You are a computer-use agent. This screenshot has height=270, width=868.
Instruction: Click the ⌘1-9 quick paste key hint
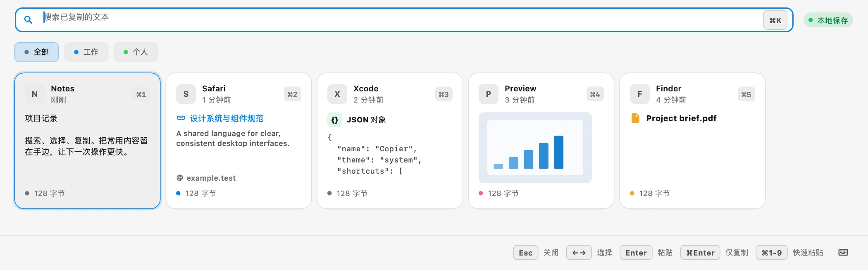pos(772,253)
